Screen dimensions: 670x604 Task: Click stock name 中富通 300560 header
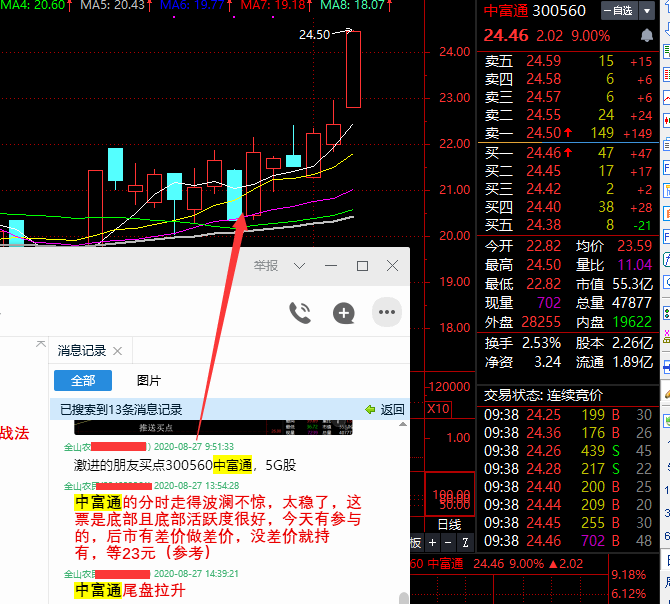535,11
